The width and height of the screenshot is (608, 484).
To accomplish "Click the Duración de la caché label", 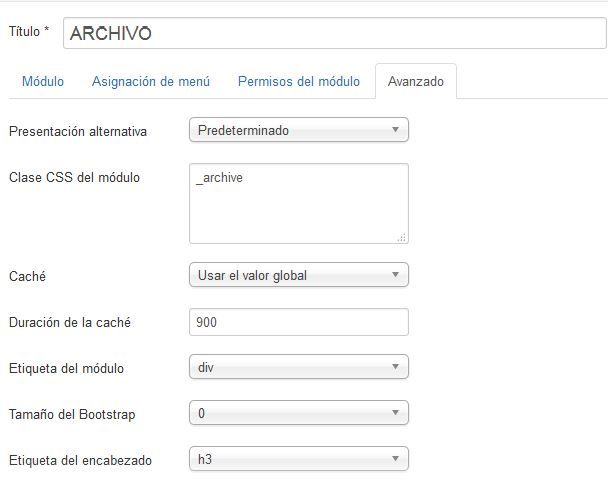I will pos(70,322).
